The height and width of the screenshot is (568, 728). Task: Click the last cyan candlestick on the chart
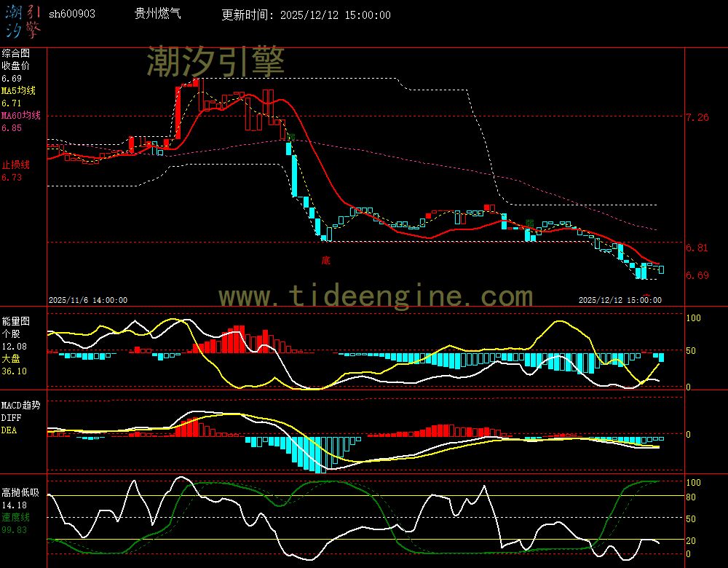(x=661, y=269)
